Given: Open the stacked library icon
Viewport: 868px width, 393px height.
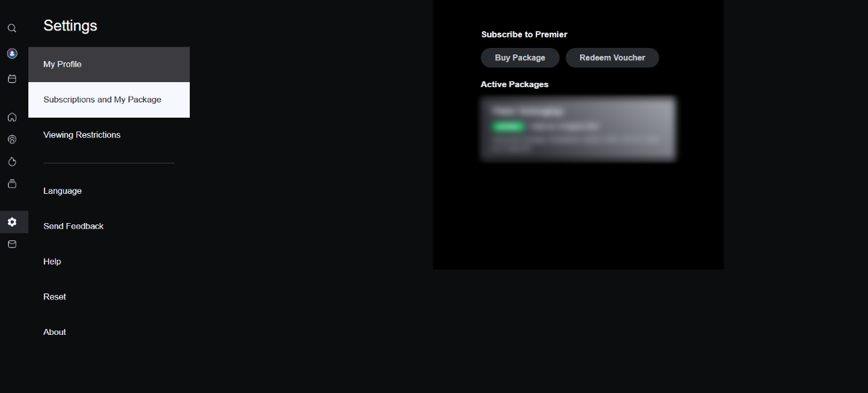Looking at the screenshot, I should (x=12, y=184).
